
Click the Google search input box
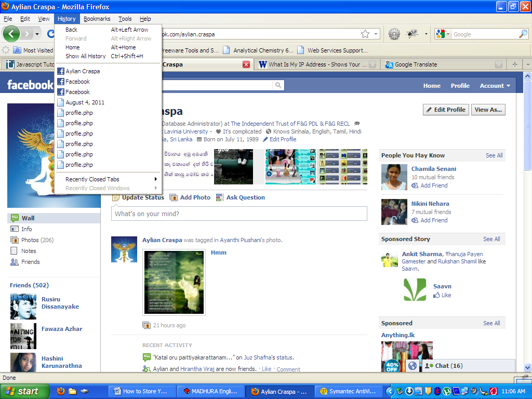[x=485, y=34]
